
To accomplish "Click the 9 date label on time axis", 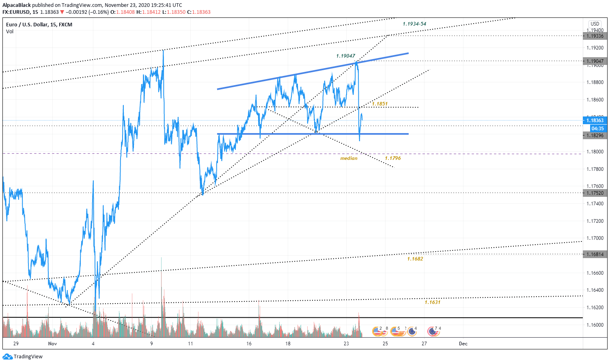I will [151, 344].
